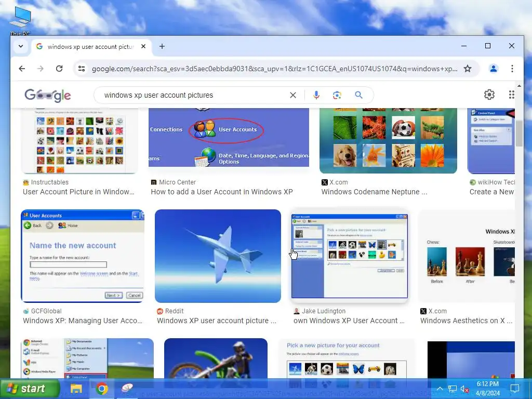532x399 pixels.
Task: Open the Chrome profile icon
Action: click(494, 69)
